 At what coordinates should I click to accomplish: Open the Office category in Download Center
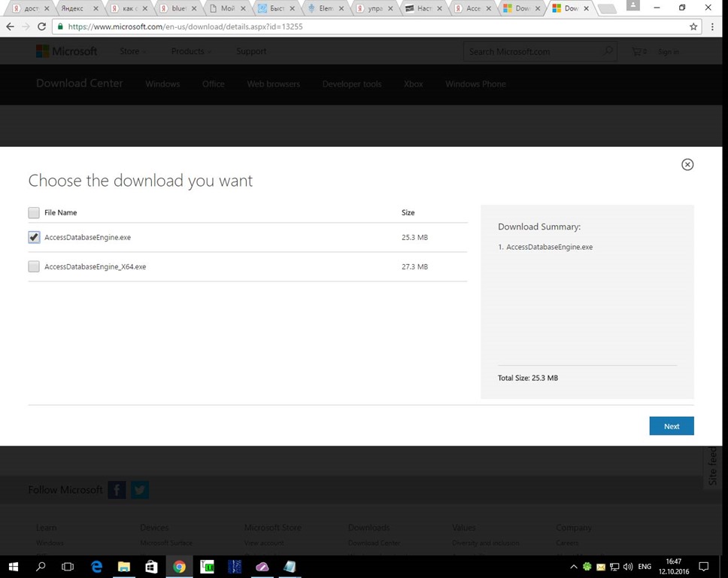[x=213, y=84]
